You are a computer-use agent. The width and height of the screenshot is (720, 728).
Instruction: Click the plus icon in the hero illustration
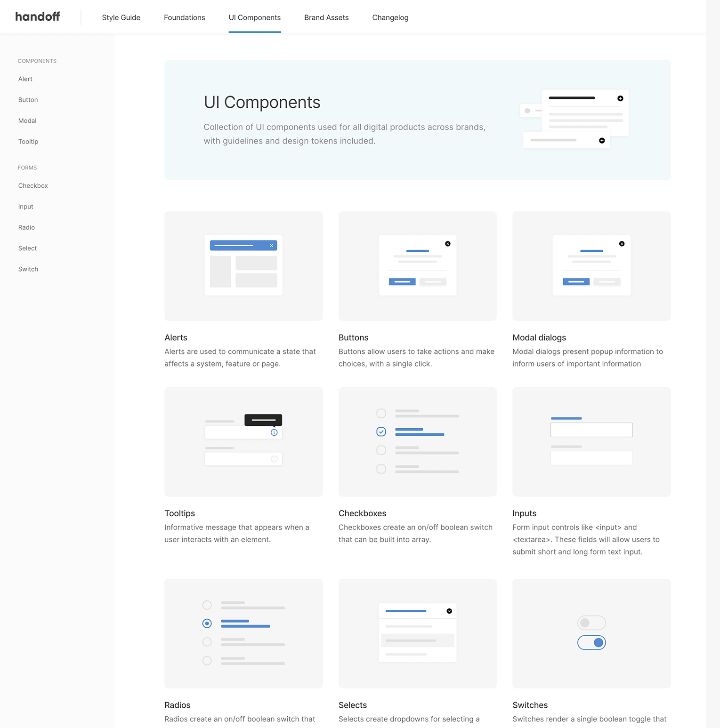click(620, 98)
